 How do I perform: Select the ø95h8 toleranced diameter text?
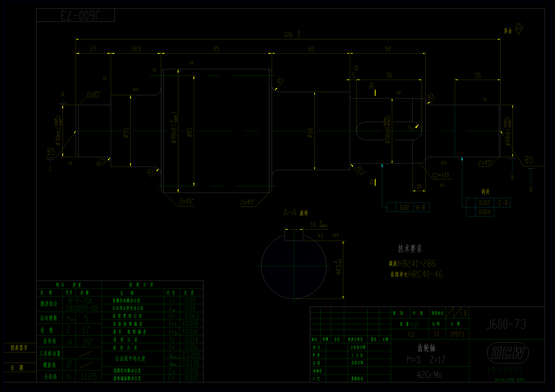pyautogui.click(x=174, y=128)
